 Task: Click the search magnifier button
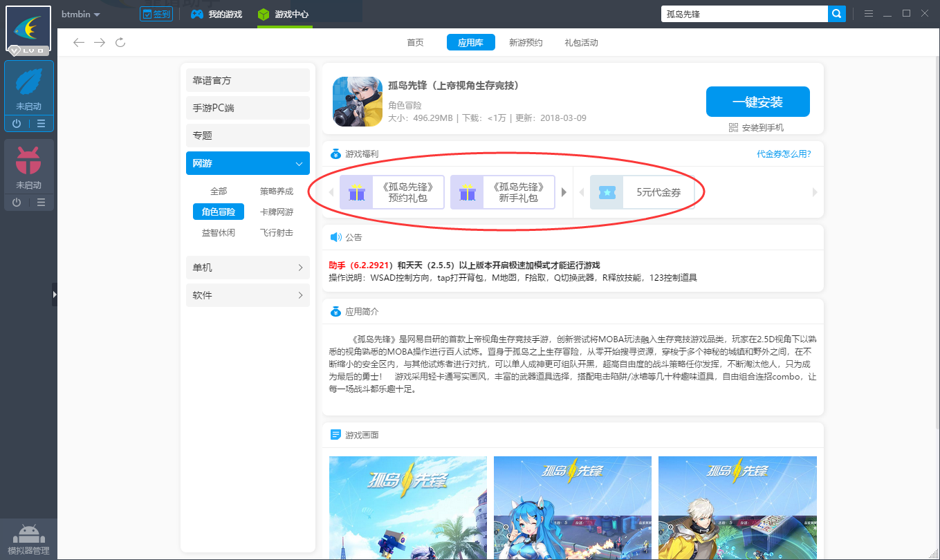pyautogui.click(x=837, y=14)
